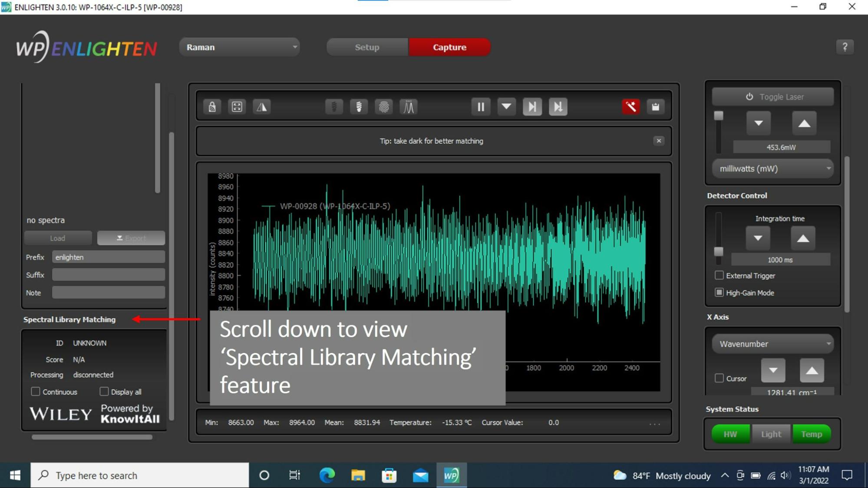Click the red magic wand icon

(630, 107)
